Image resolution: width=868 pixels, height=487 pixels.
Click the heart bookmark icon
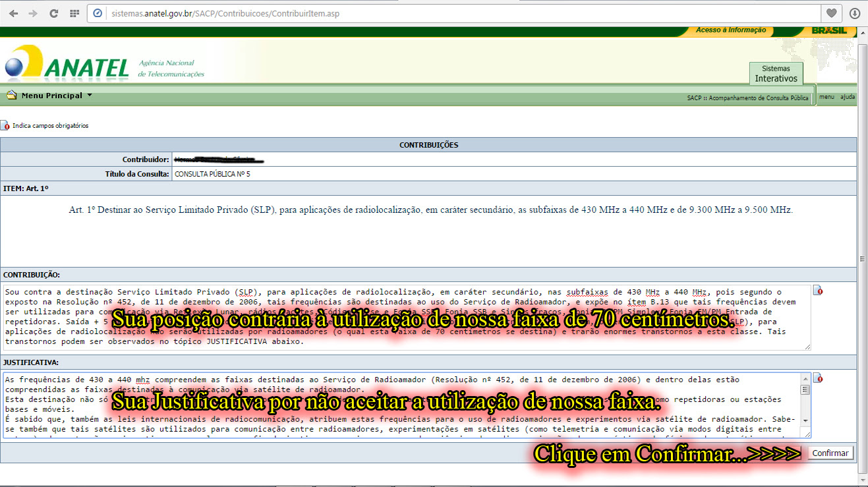tap(832, 13)
